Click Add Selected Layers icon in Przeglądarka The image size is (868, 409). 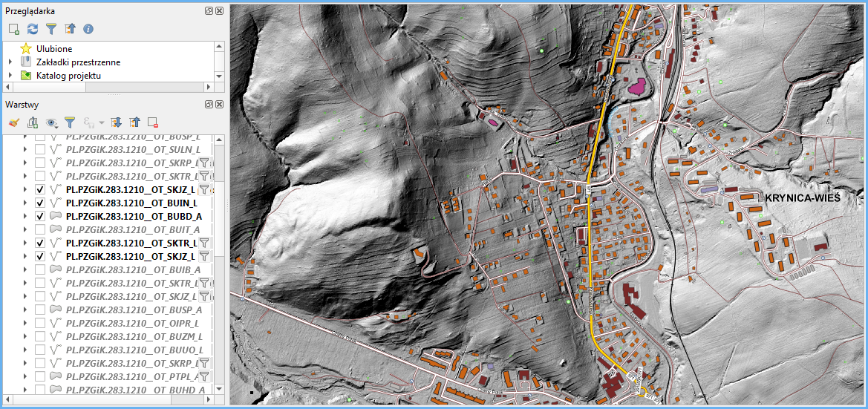pos(13,29)
